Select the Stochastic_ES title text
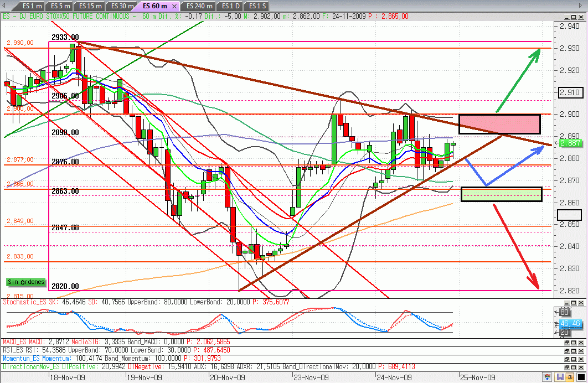This screenshot has width=588, height=383. [24, 302]
